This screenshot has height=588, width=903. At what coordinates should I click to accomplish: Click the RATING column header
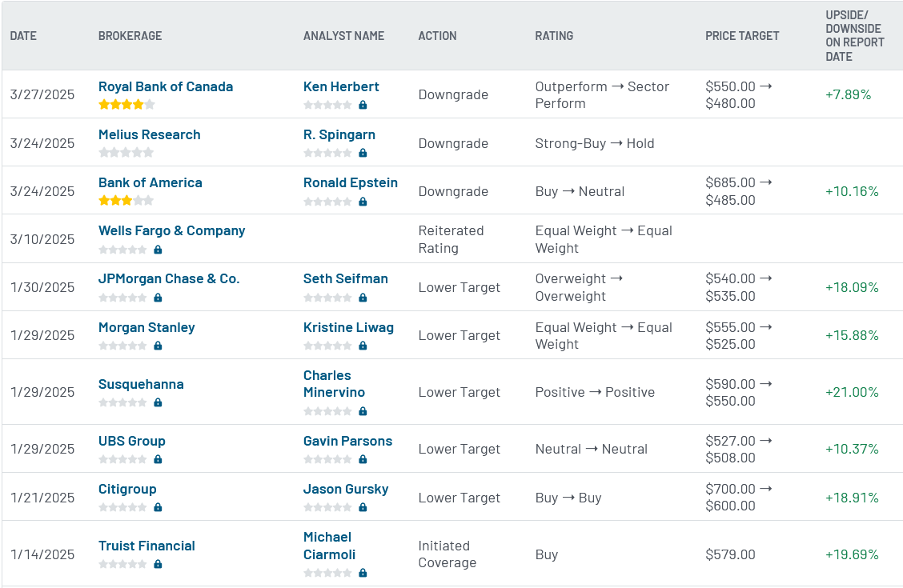click(554, 36)
